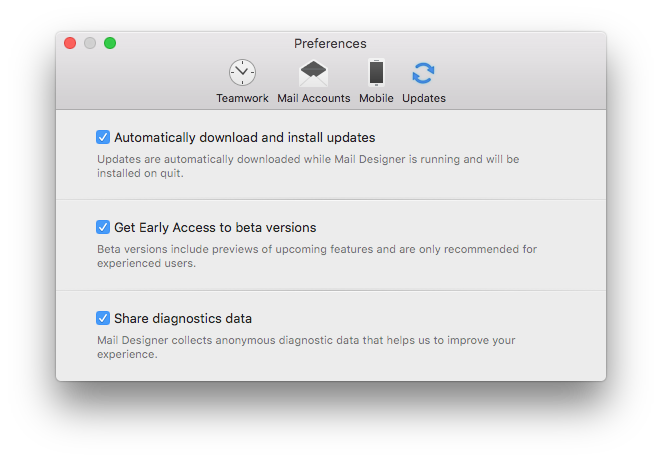Click the beta versions description text
The image size is (662, 461).
coord(317,256)
